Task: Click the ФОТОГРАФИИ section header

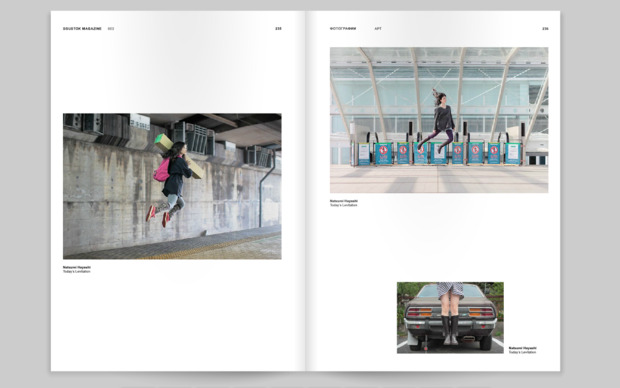Action: point(343,28)
